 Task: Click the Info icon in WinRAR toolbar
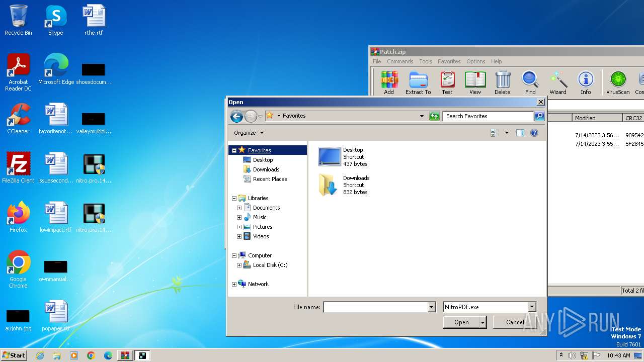(x=586, y=82)
